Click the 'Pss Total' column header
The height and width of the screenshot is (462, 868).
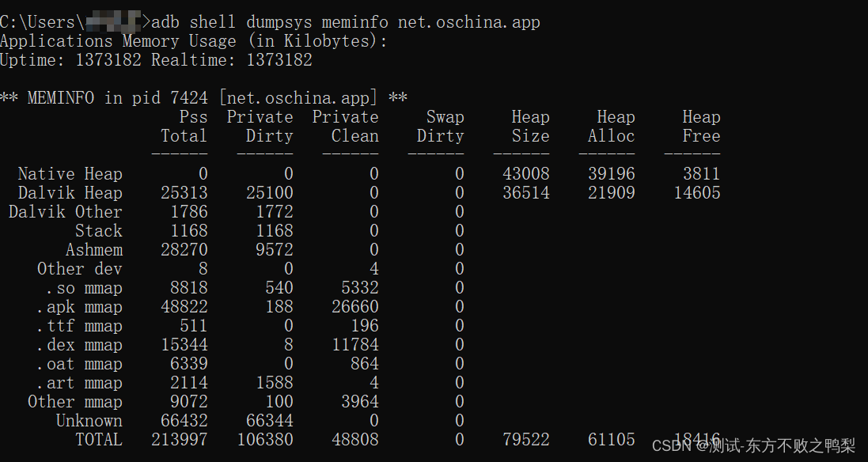(x=184, y=126)
